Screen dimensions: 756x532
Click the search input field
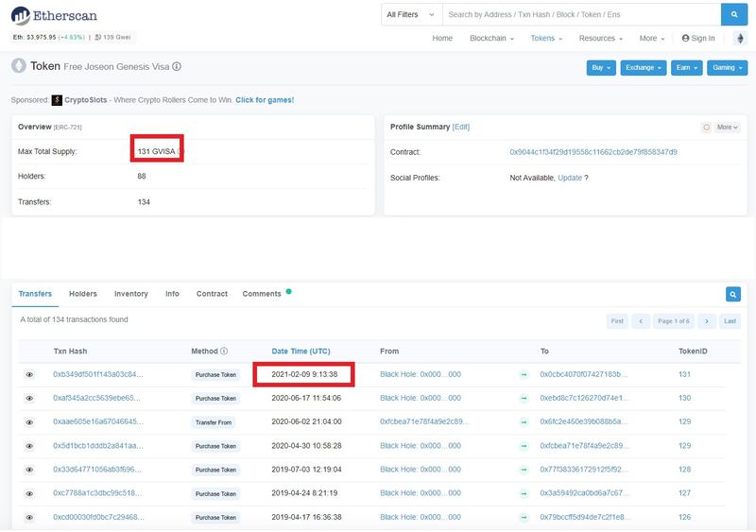581,14
